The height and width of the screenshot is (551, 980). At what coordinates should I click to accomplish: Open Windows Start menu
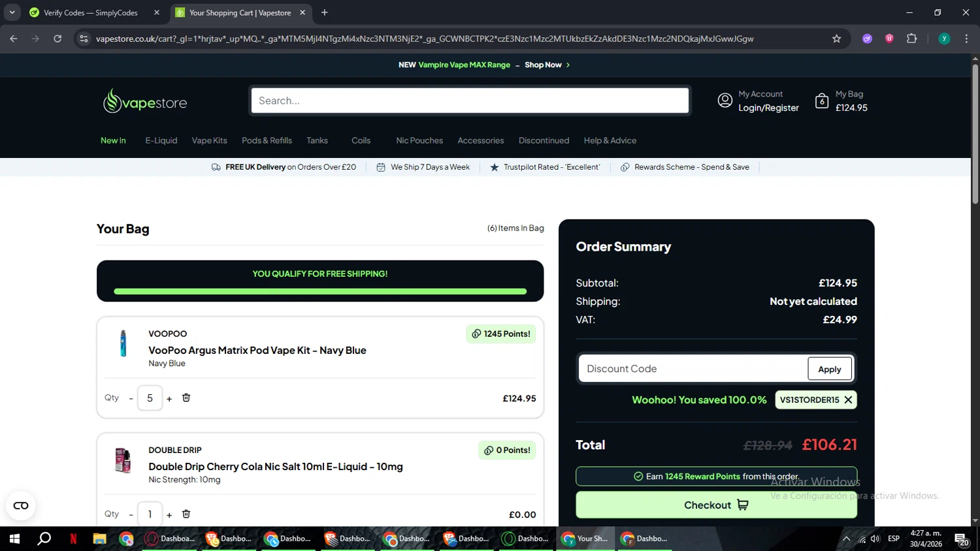(14, 539)
